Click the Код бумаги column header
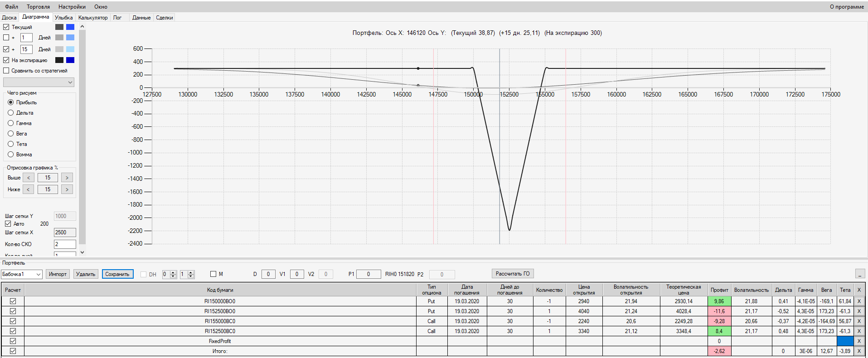The image size is (868, 358). pyautogui.click(x=220, y=290)
